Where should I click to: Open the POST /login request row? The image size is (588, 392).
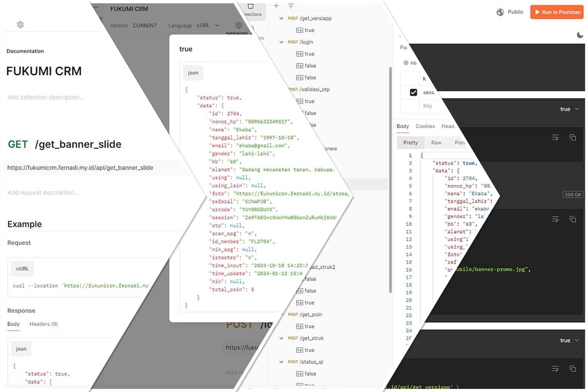tap(300, 42)
